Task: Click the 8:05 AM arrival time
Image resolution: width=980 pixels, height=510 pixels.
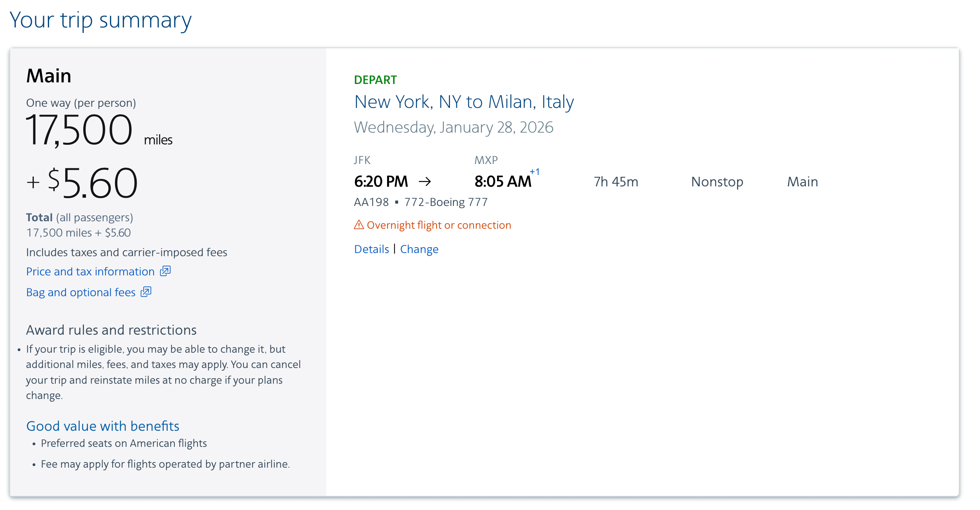Action: pyautogui.click(x=503, y=182)
